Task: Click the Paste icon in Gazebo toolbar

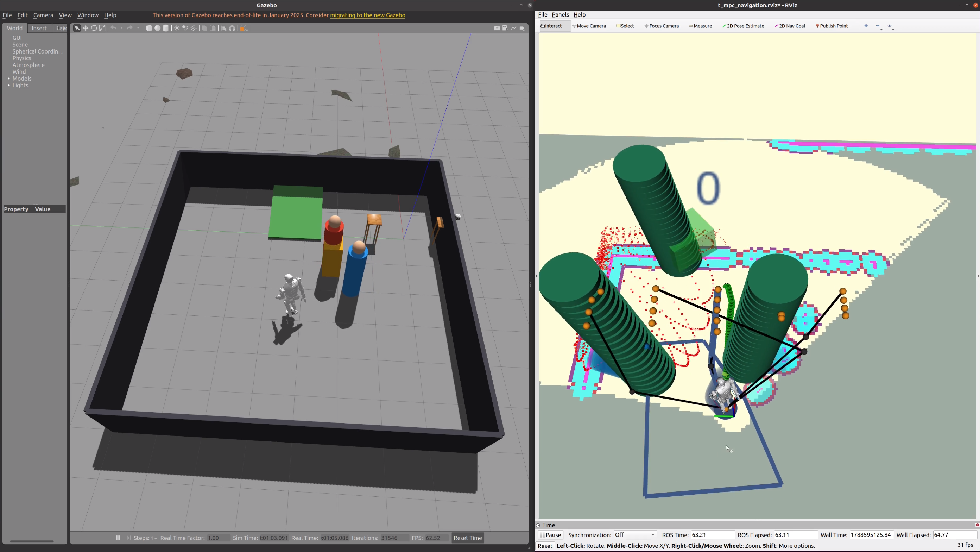Action: (x=213, y=28)
